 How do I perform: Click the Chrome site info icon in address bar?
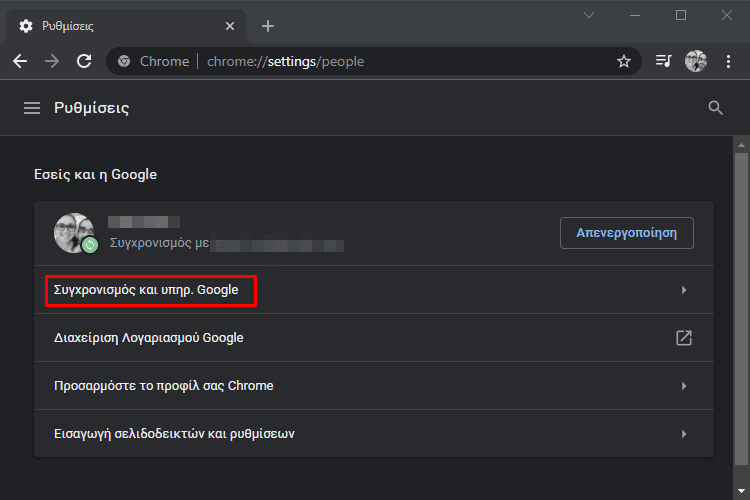click(x=124, y=61)
